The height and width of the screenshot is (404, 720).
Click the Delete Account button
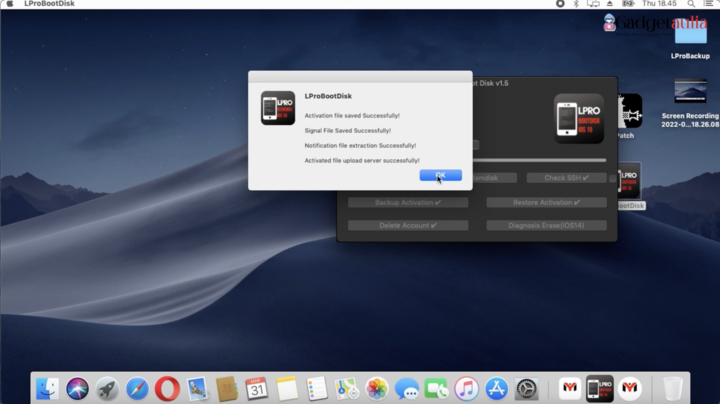coord(408,225)
